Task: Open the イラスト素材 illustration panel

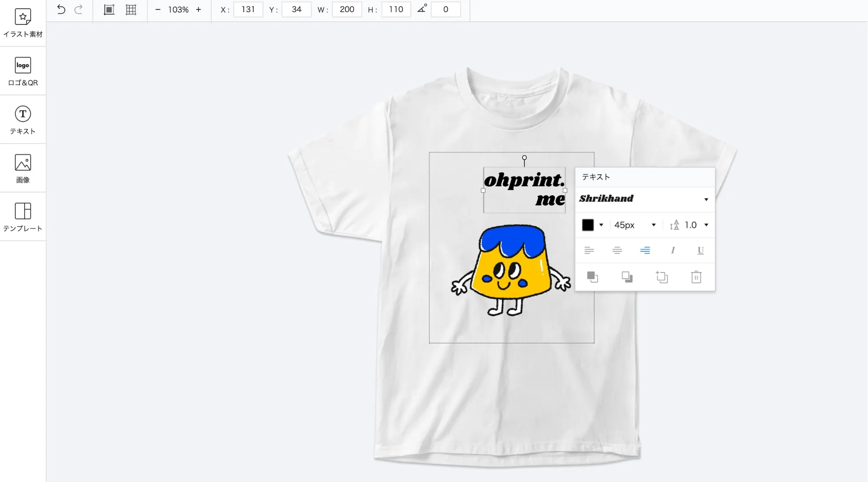Action: click(23, 23)
